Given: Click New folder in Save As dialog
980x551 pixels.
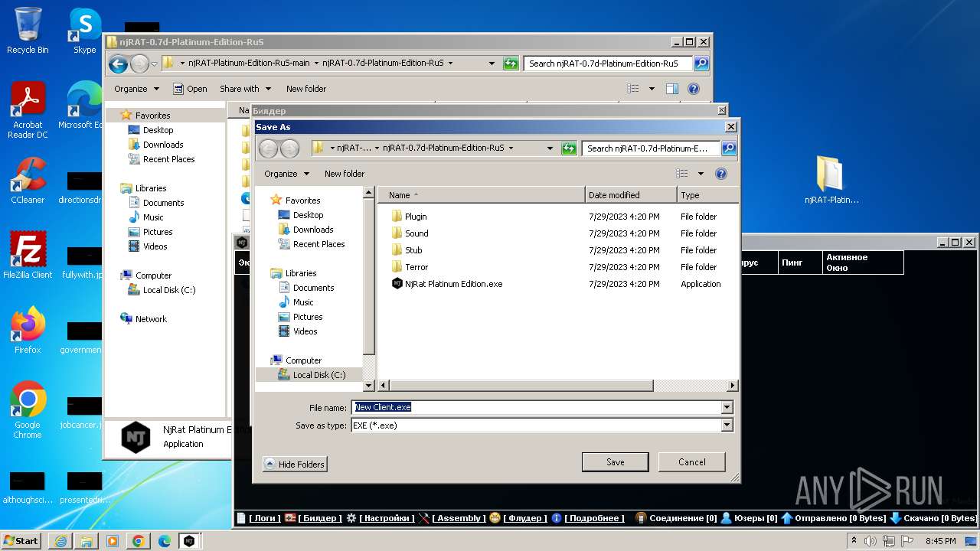Looking at the screenshot, I should coord(345,174).
